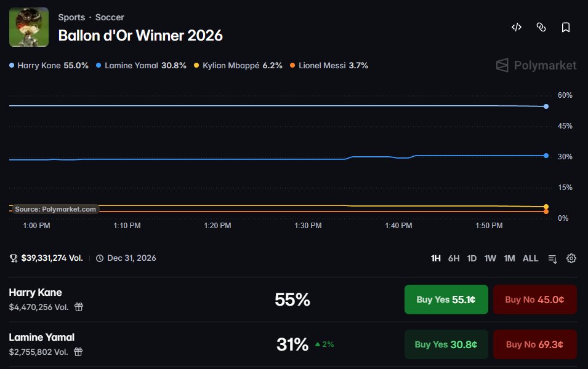Buy No on Harry Kane at 45.0¢
The image size is (588, 369).
click(x=535, y=300)
